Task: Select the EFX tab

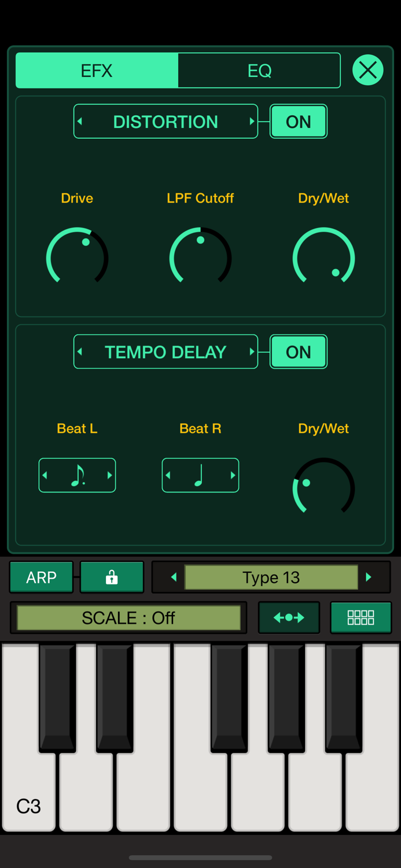Action: click(97, 71)
